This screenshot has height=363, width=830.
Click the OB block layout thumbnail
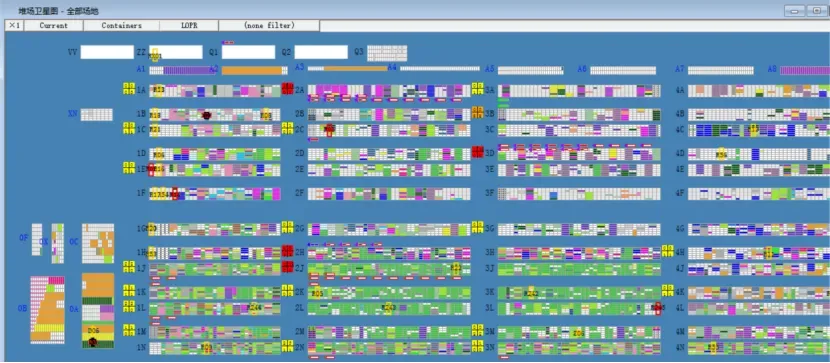click(x=48, y=310)
